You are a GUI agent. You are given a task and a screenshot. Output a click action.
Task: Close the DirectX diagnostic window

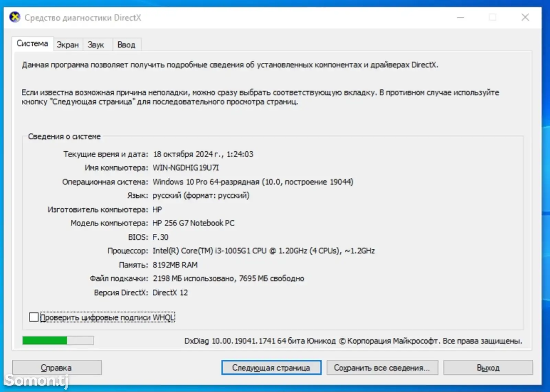pos(525,17)
